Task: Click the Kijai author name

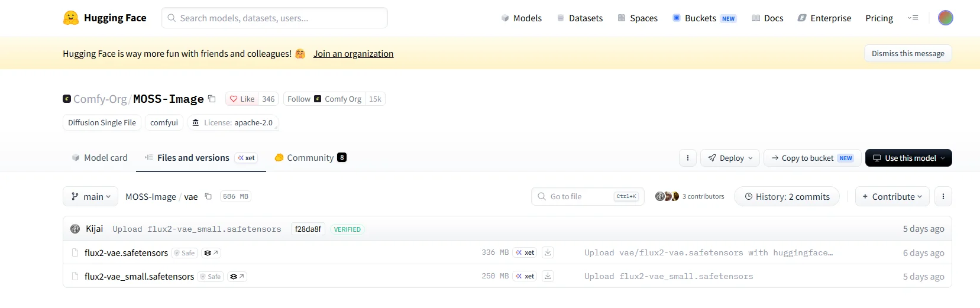Action: point(94,229)
